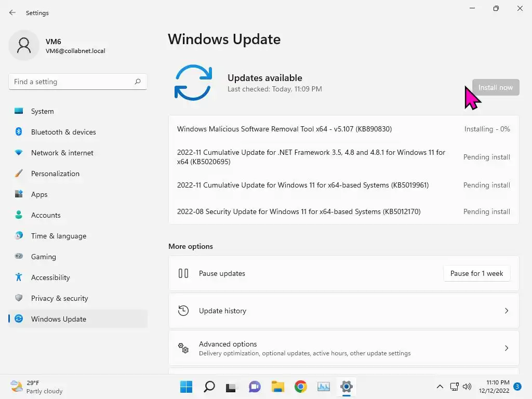Click in the Find a setting field
Image resolution: width=532 pixels, height=399 pixels.
point(78,82)
